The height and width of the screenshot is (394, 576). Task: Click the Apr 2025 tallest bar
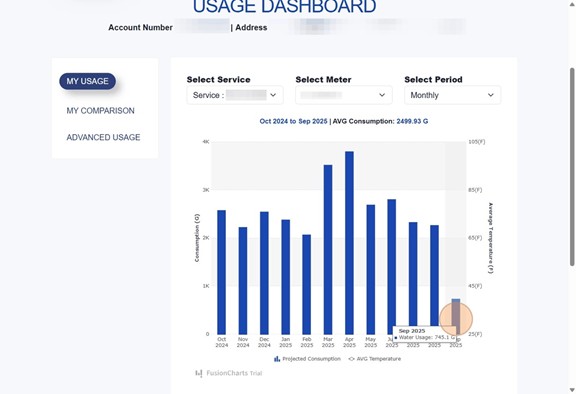[349, 243]
